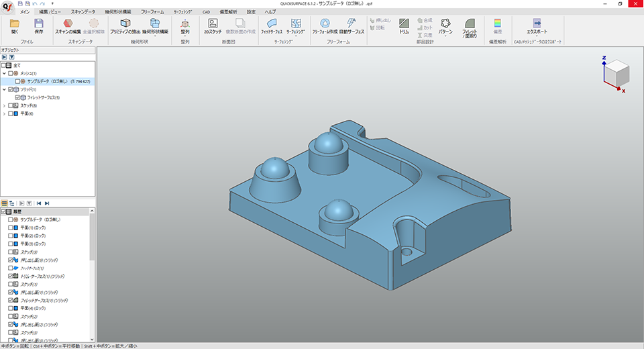Run the 自動サーフェス tool
The width and height of the screenshot is (644, 349).
pos(352,26)
